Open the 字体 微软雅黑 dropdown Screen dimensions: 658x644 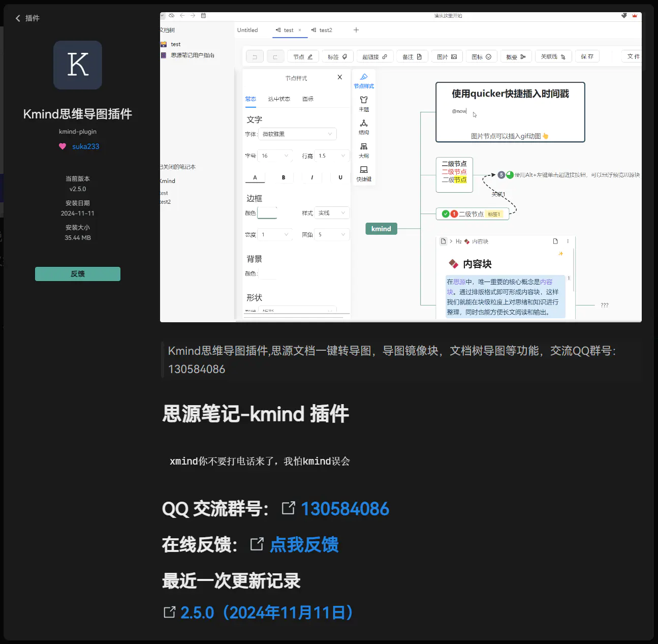pos(297,134)
